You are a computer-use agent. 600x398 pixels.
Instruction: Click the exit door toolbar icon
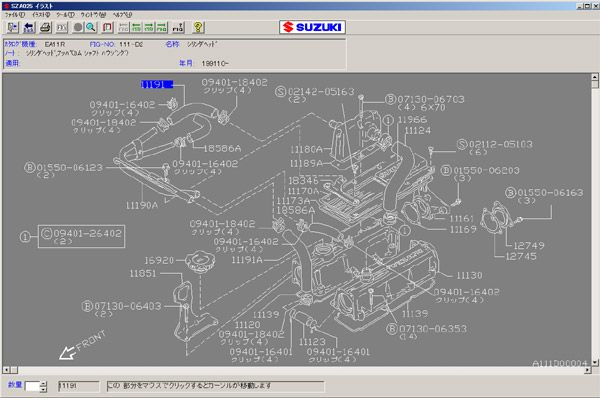click(12, 27)
